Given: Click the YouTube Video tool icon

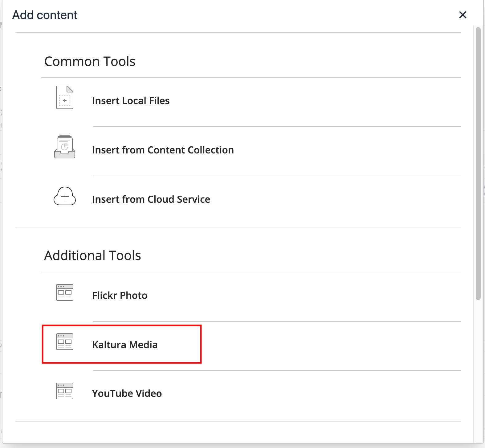Looking at the screenshot, I should [x=65, y=391].
